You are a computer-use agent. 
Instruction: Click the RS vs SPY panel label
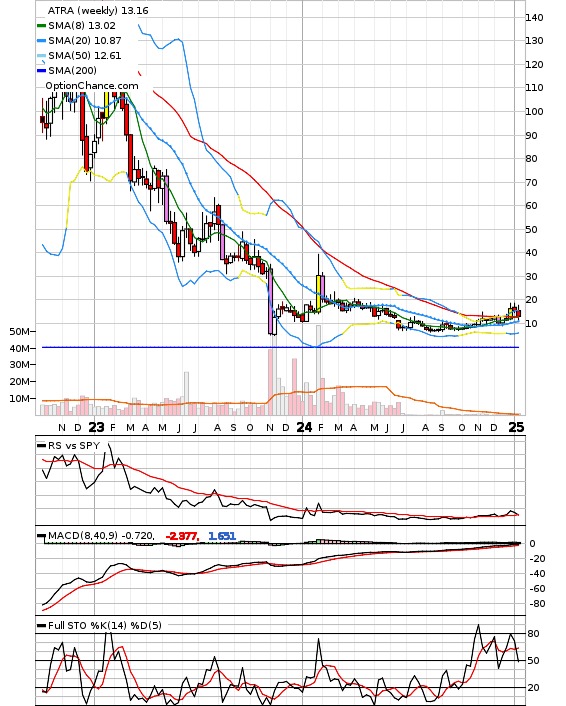point(74,446)
